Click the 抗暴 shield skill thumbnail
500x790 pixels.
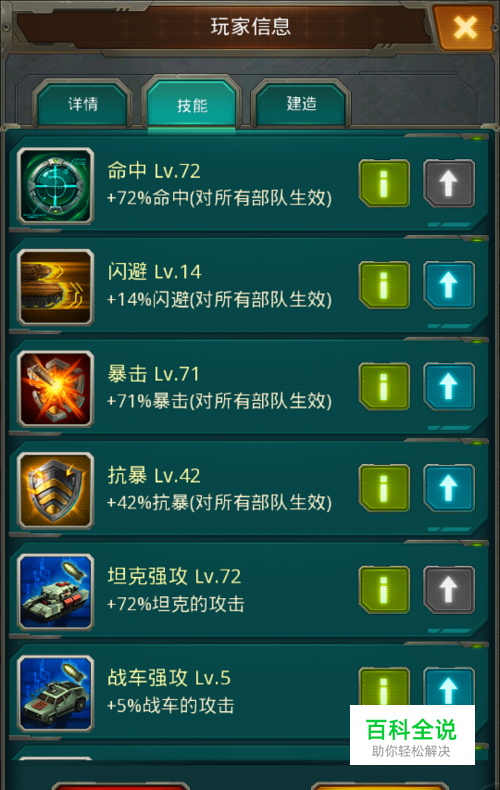click(x=55, y=491)
